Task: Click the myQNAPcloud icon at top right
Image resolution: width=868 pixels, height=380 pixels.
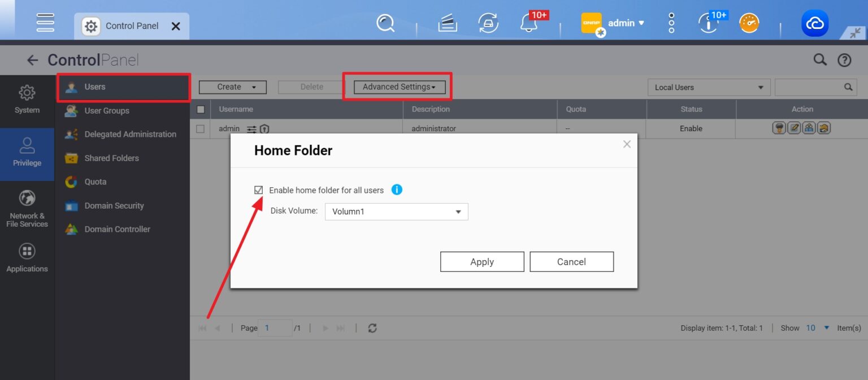Action: pos(814,23)
